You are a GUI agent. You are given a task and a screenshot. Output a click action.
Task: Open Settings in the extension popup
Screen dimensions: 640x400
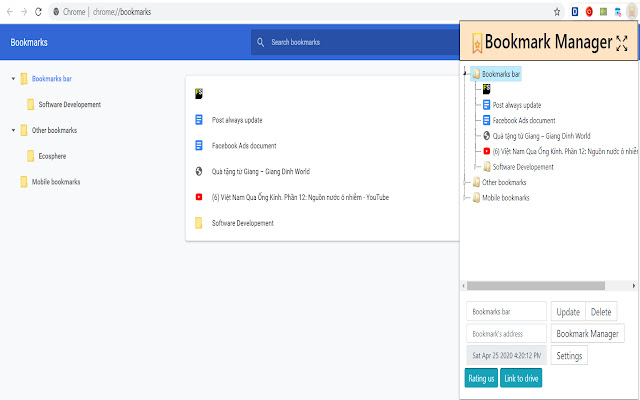(x=569, y=356)
